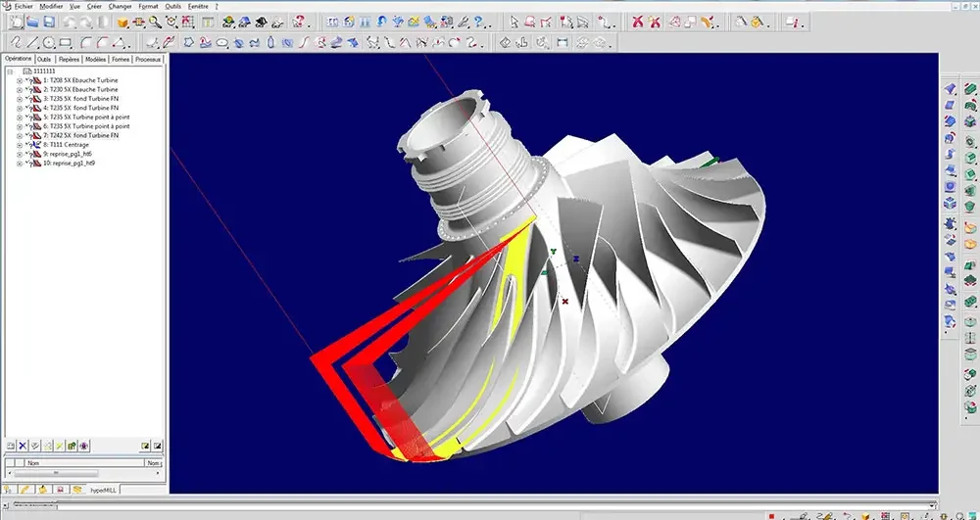Select the rectangle drawing tool
Image resolution: width=980 pixels, height=520 pixels.
click(65, 42)
